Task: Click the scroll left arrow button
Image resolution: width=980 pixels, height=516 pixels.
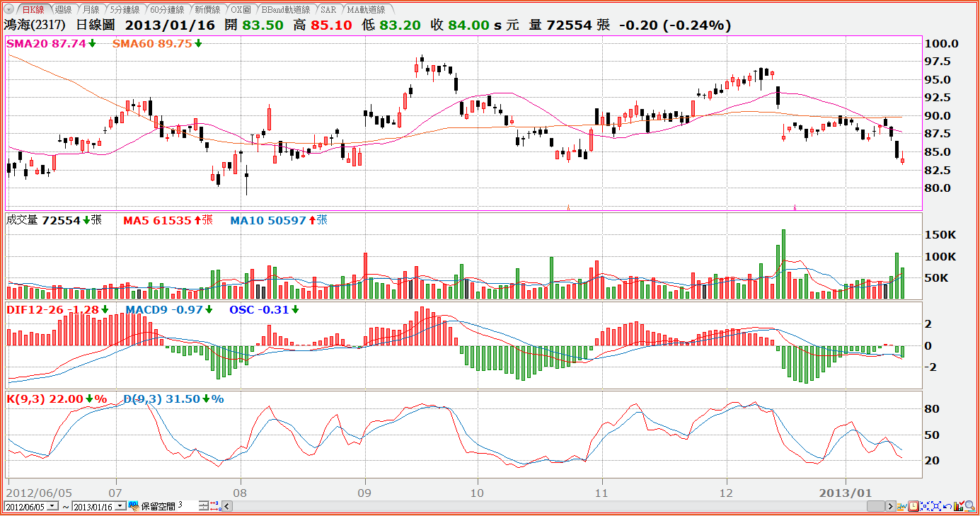Action: 227,506
